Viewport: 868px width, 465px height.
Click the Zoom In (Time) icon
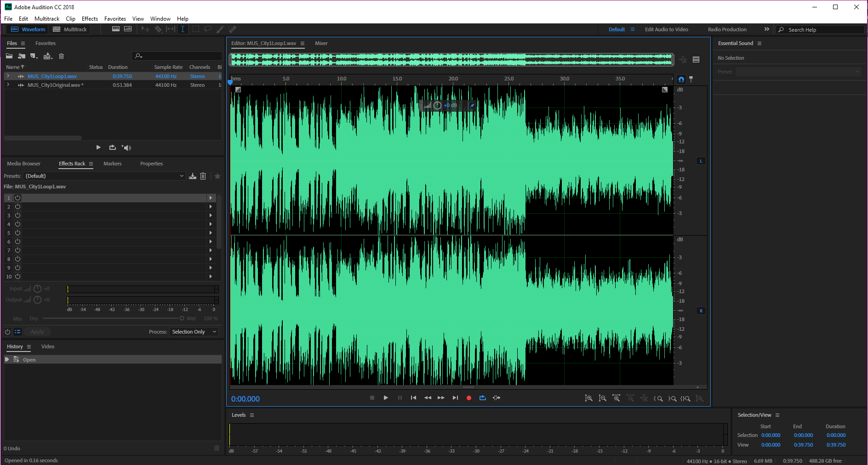point(617,398)
